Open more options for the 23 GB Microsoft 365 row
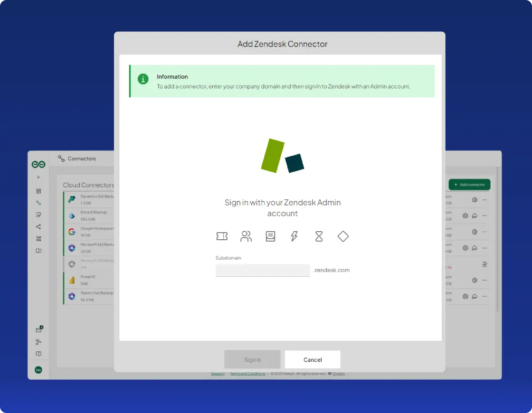The height and width of the screenshot is (413, 532). click(484, 248)
